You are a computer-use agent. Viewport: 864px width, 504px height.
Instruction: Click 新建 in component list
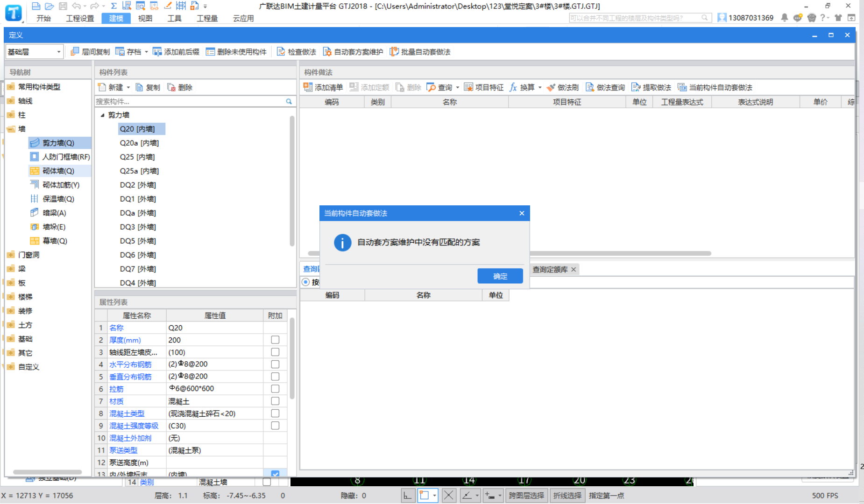coord(110,87)
